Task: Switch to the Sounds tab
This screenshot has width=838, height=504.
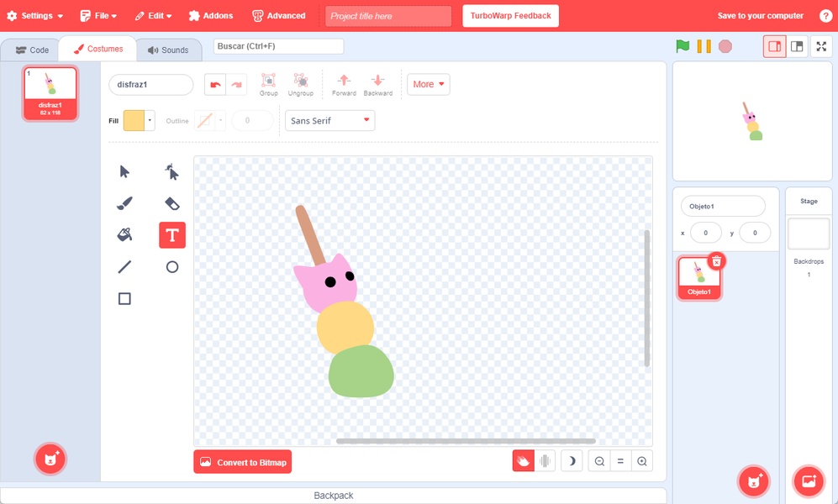Action: click(x=168, y=50)
